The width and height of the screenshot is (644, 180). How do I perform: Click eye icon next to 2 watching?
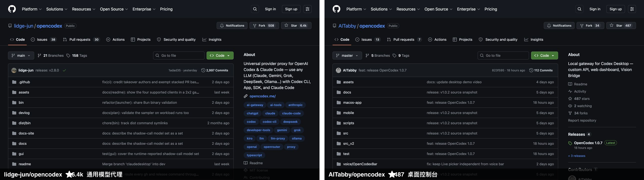570,106
